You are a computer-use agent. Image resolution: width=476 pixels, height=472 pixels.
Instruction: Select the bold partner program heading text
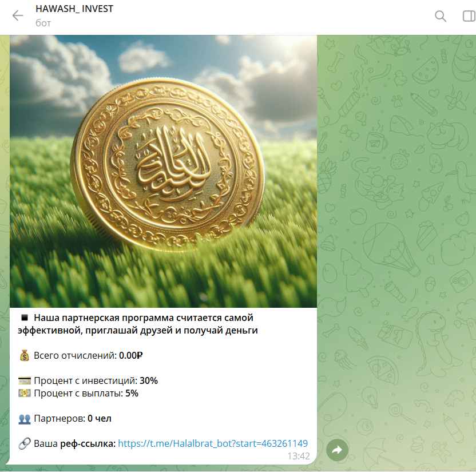click(138, 324)
